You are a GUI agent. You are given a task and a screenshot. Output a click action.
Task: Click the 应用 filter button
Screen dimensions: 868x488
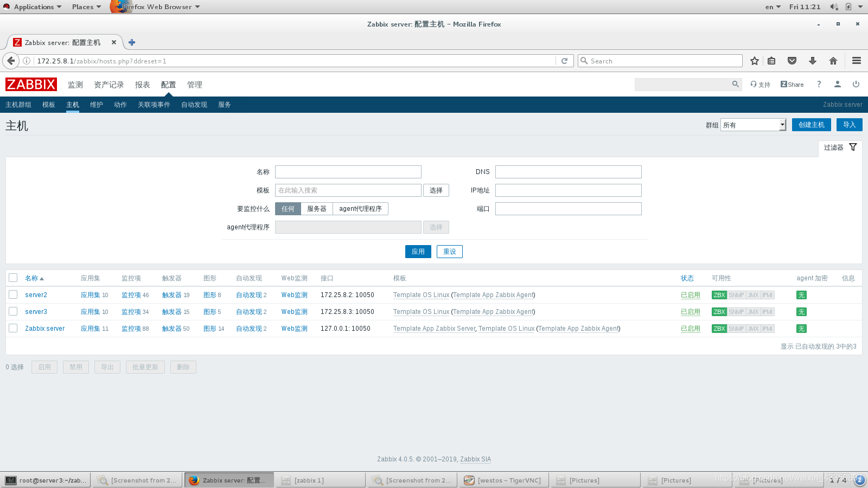[x=418, y=252]
